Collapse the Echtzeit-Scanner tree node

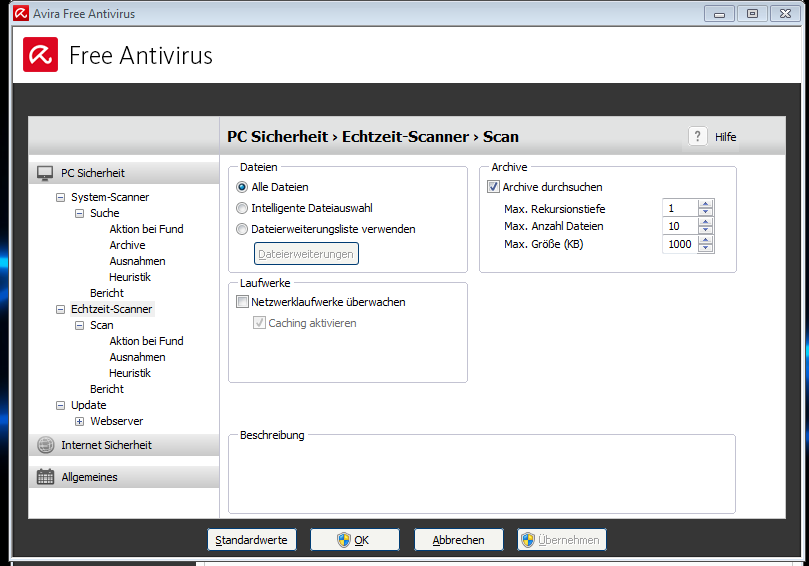point(60,309)
